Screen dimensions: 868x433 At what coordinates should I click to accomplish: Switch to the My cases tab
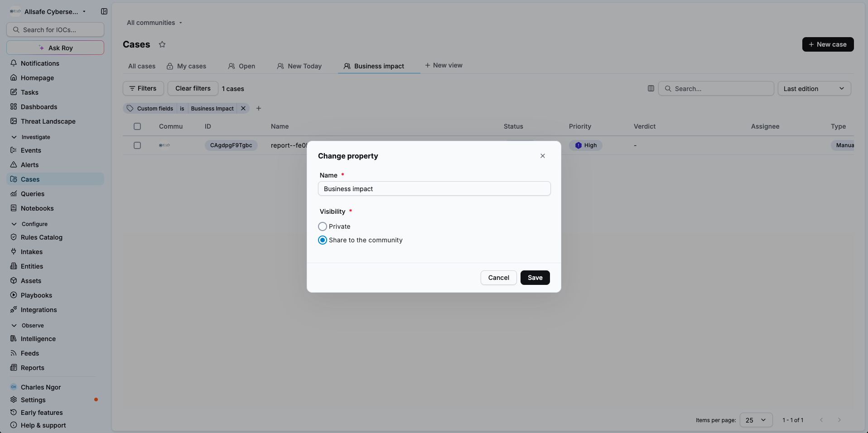coord(186,66)
